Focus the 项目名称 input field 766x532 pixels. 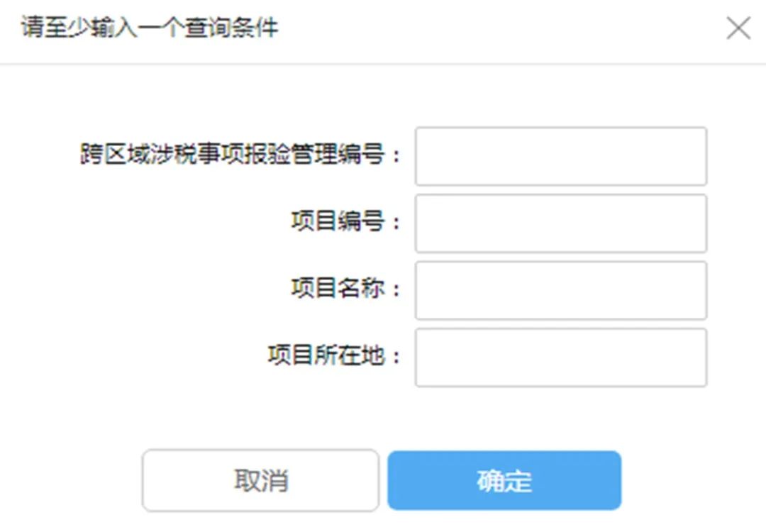point(561,291)
